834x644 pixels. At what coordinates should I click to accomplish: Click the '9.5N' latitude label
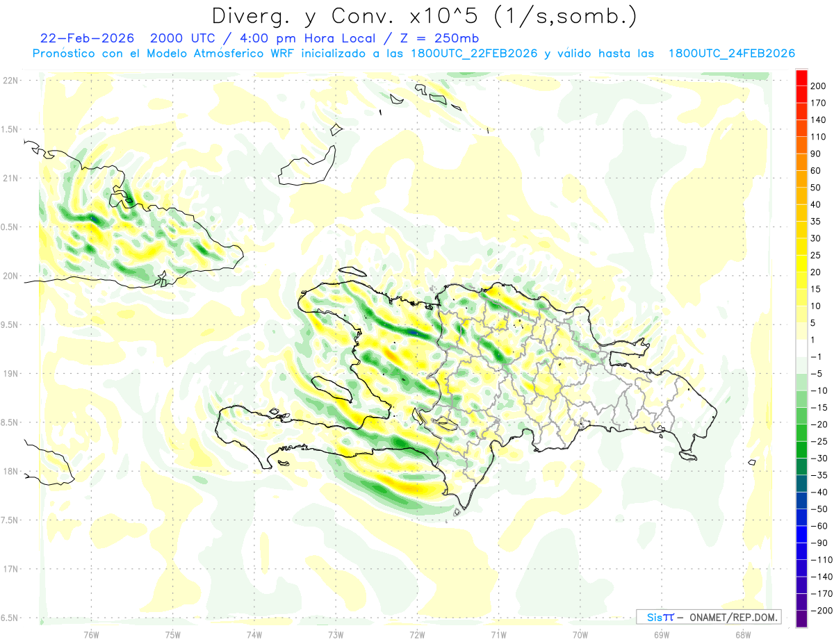10,324
